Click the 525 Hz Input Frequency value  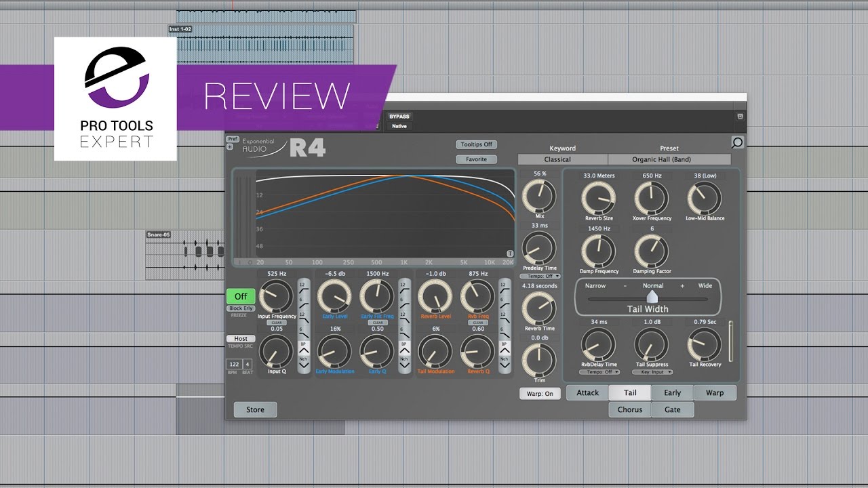click(x=276, y=274)
